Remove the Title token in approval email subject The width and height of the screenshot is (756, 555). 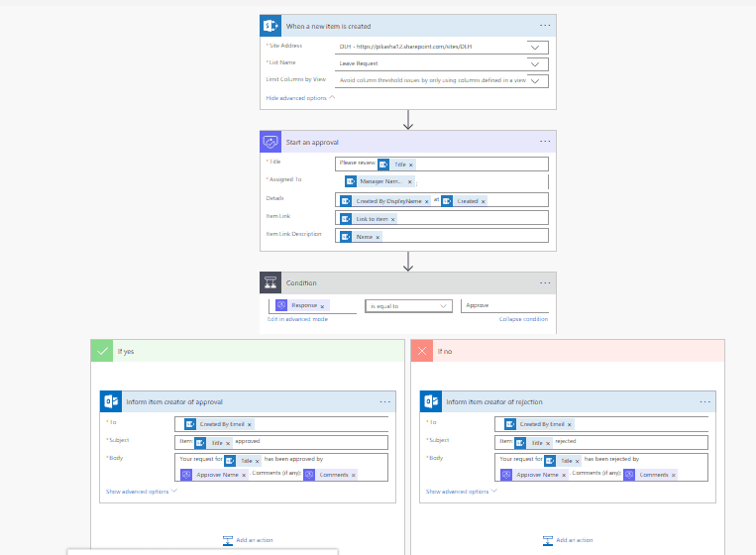(x=228, y=444)
